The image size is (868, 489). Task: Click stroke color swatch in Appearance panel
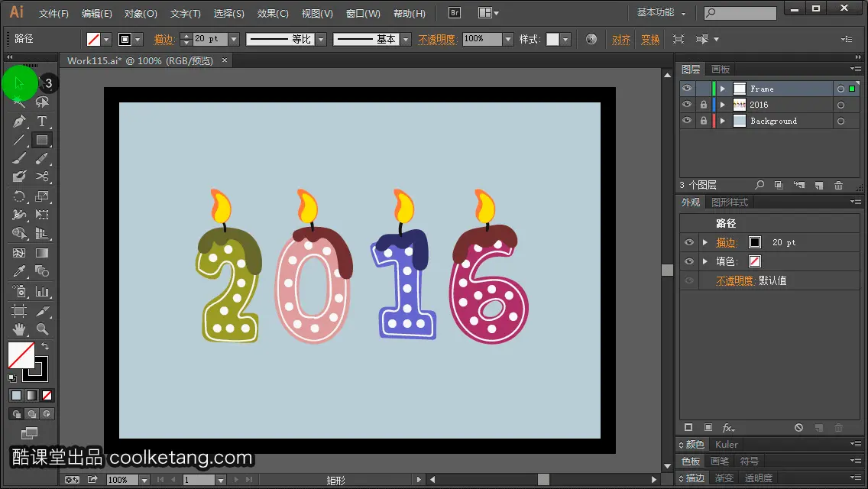[754, 242]
